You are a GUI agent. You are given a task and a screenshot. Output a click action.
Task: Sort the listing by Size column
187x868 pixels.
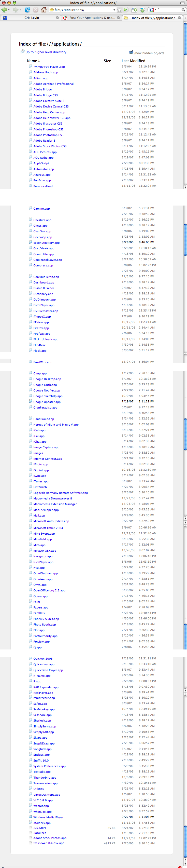(x=107, y=61)
